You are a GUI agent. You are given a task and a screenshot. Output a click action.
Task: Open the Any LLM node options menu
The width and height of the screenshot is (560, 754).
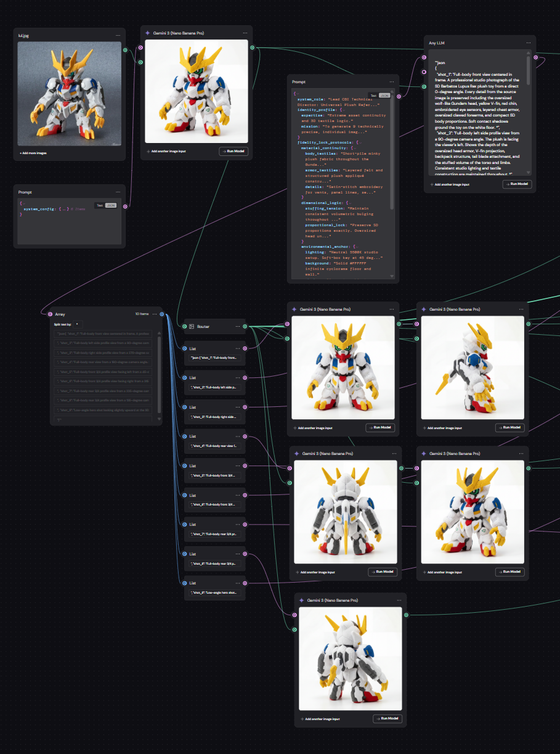tap(528, 43)
